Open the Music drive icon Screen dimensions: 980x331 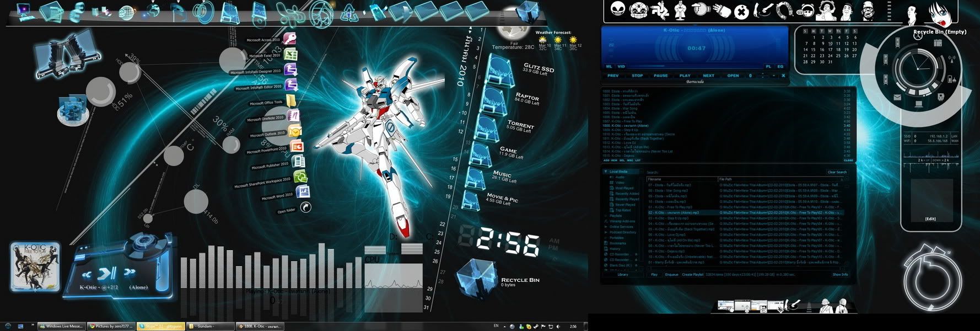coord(474,178)
